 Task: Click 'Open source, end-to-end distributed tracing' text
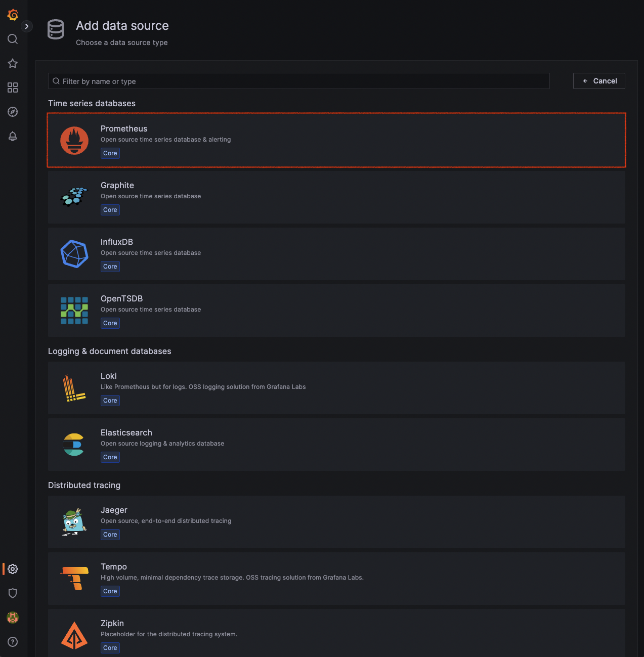coord(166,521)
